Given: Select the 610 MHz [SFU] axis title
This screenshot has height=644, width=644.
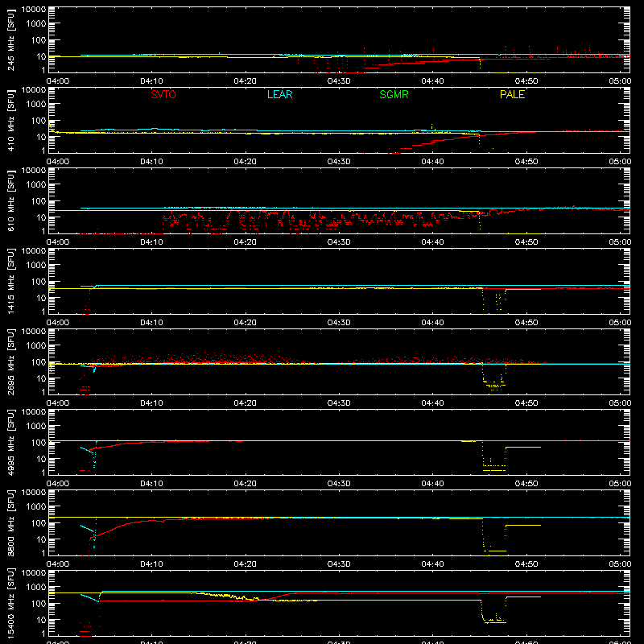Looking at the screenshot, I should (x=11, y=200).
